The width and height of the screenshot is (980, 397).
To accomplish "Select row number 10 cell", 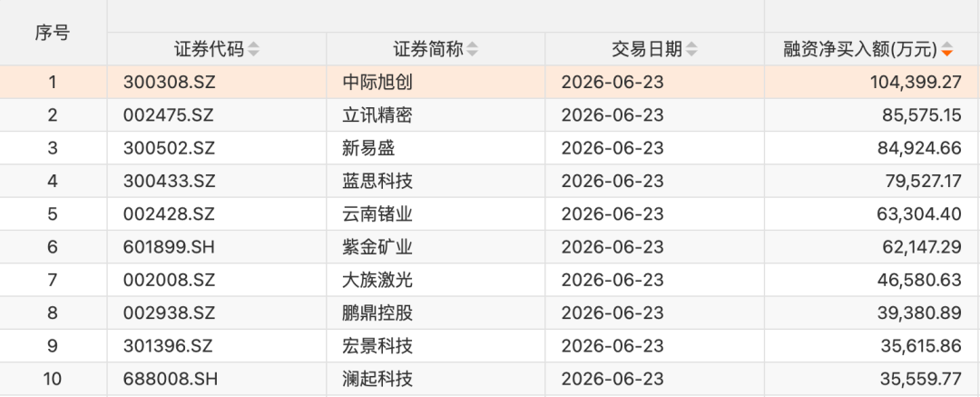I will (53, 379).
